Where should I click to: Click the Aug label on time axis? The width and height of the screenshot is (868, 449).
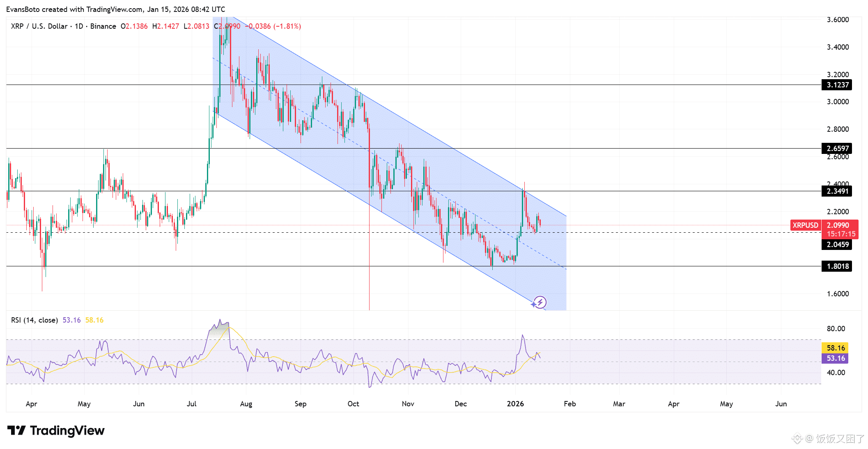pyautogui.click(x=246, y=404)
